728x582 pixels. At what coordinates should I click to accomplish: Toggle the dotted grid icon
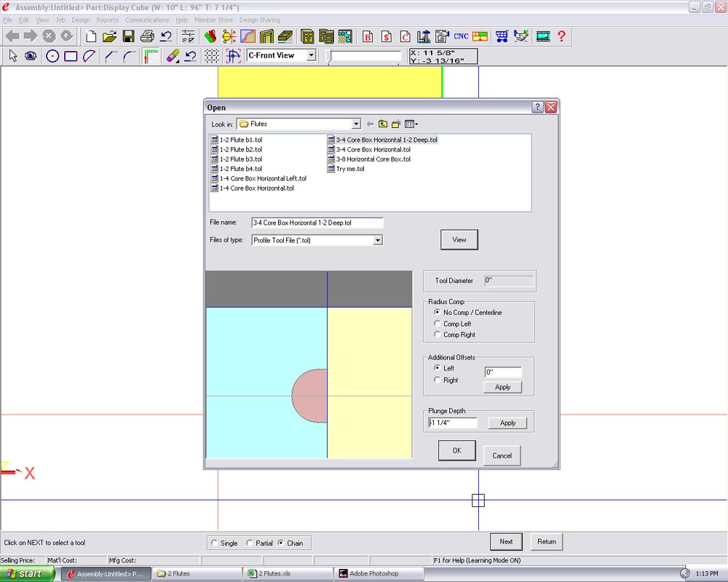coord(212,56)
